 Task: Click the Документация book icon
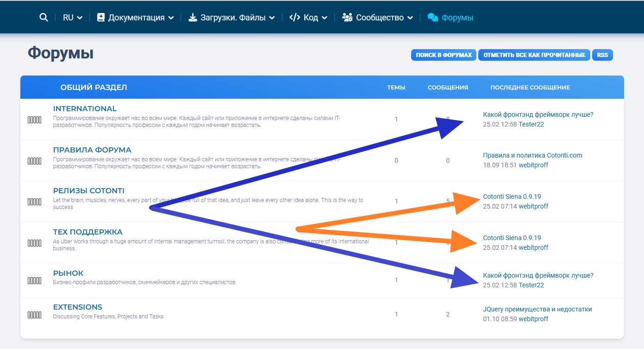click(x=101, y=18)
